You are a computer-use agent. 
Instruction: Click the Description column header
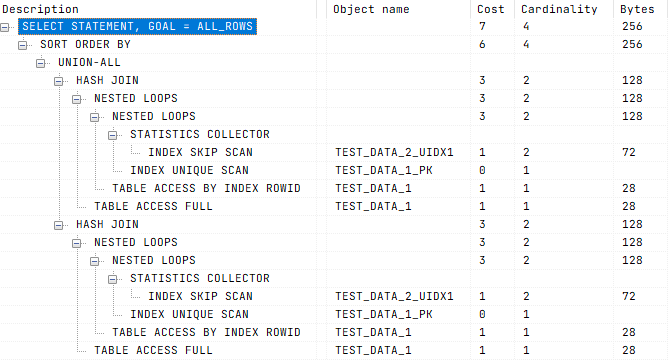pyautogui.click(x=40, y=9)
